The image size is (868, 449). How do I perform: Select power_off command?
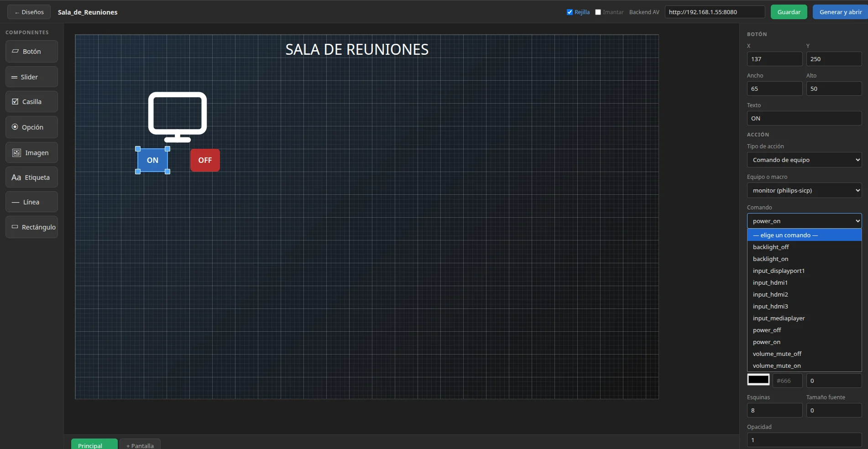coord(804,330)
